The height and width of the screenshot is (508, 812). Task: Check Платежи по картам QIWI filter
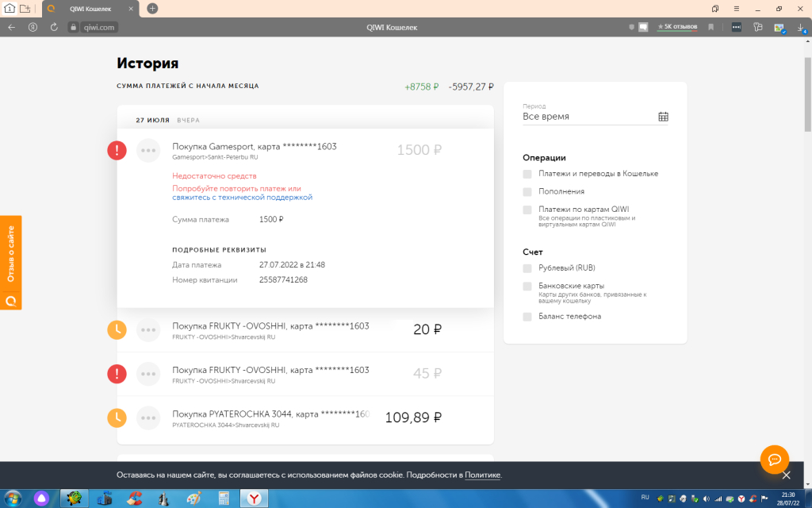coord(527,210)
